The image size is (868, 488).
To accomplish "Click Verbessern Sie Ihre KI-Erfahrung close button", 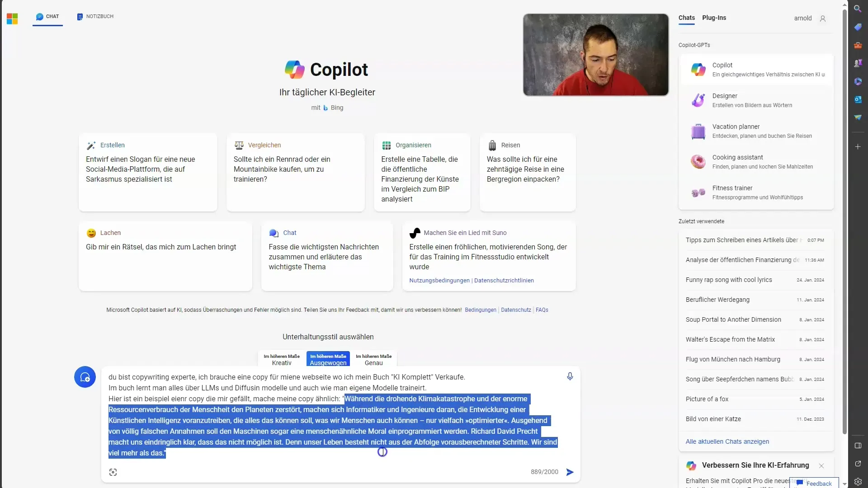I will tap(821, 466).
